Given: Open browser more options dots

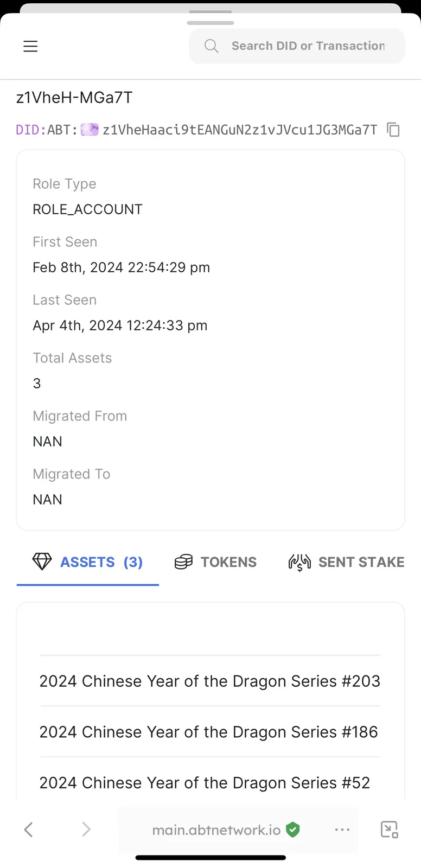Looking at the screenshot, I should (342, 829).
